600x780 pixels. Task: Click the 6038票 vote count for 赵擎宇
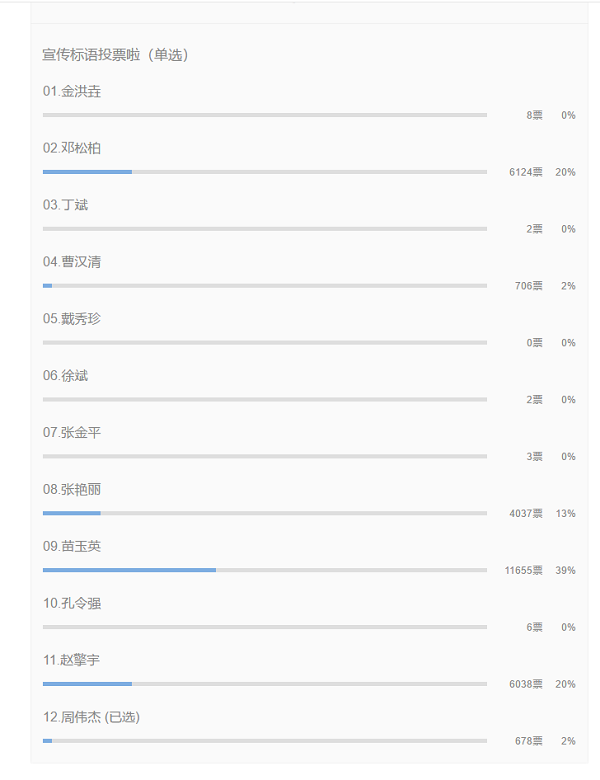525,684
